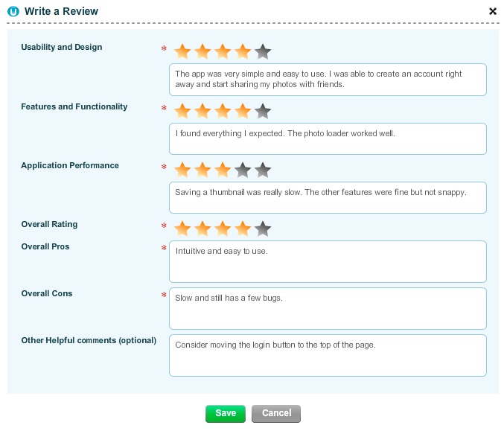The width and height of the screenshot is (504, 431).
Task: Choose five stars for Overall Rating
Action: tap(263, 229)
